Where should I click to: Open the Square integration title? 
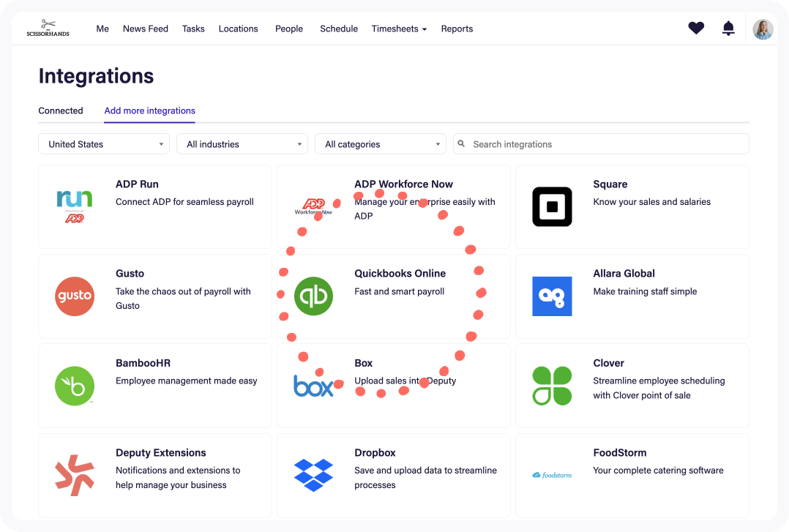coord(610,184)
